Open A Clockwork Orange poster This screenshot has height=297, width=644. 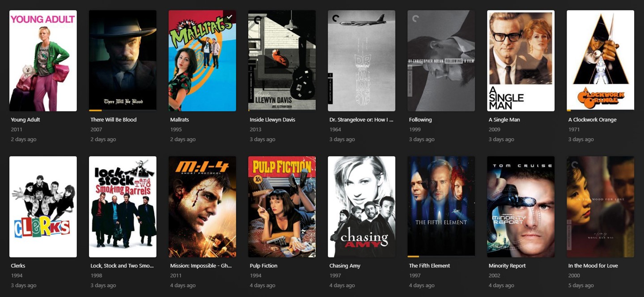[600, 61]
